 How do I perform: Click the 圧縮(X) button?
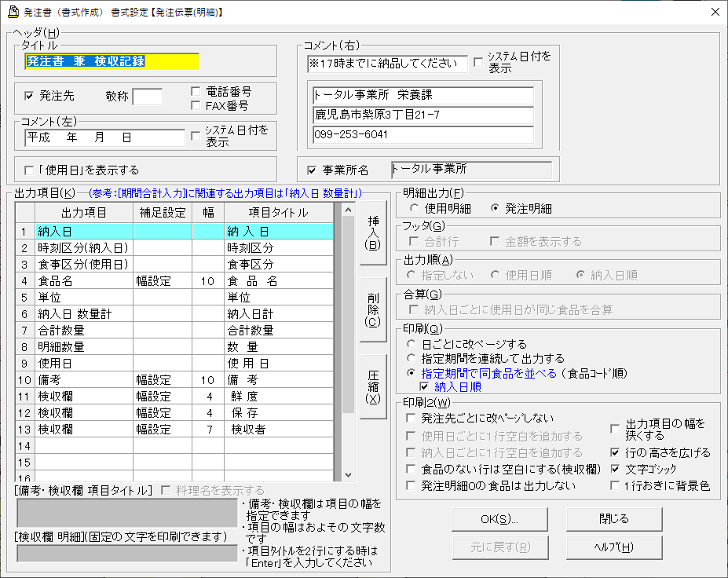point(373,386)
